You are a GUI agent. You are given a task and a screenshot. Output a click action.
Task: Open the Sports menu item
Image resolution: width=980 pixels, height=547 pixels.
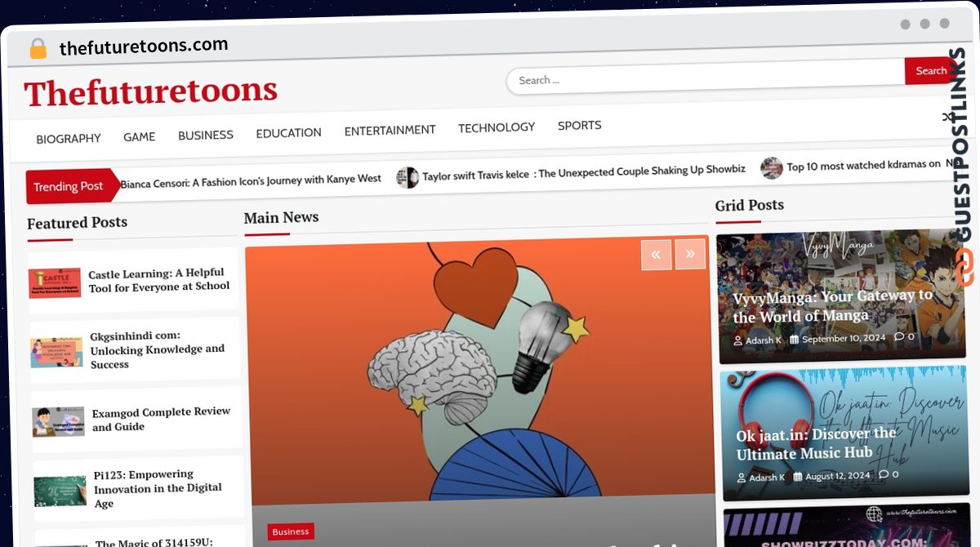(x=580, y=126)
